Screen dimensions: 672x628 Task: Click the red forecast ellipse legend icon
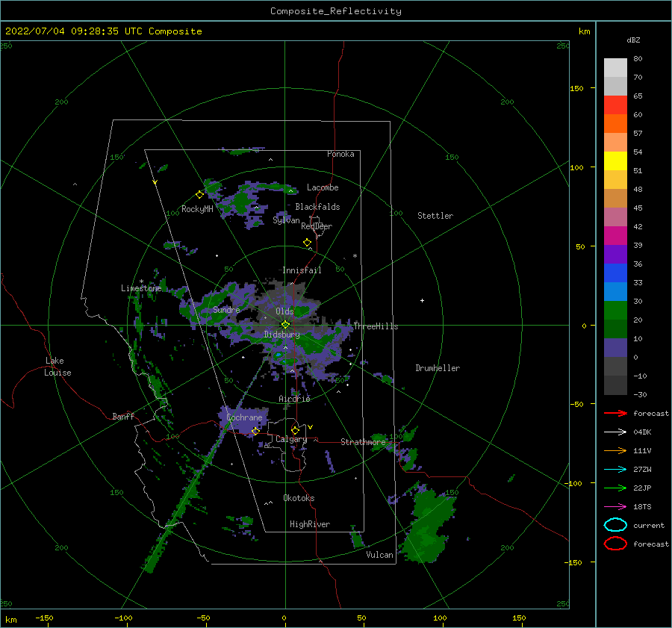pos(615,544)
